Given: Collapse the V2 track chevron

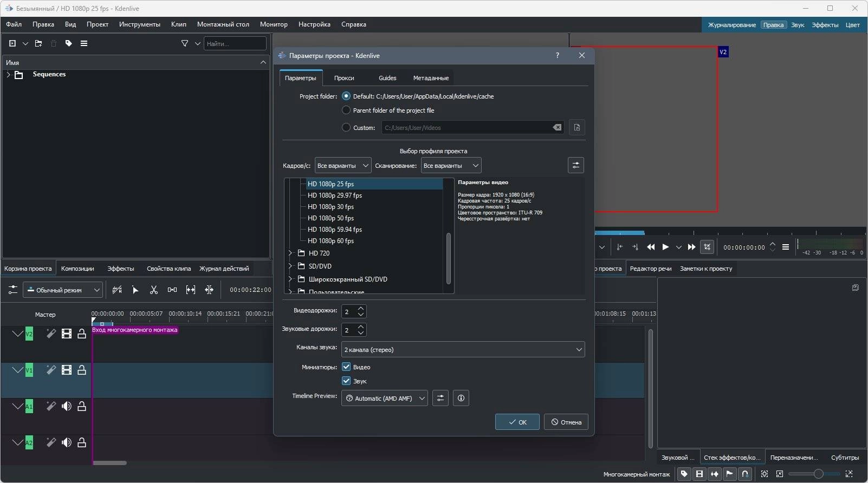Looking at the screenshot, I should 18,334.
